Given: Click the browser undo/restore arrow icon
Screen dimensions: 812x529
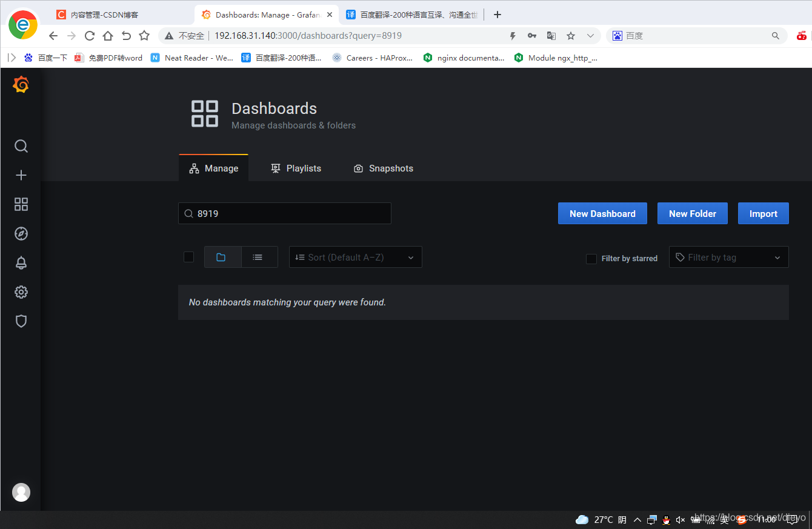Looking at the screenshot, I should tap(126, 36).
